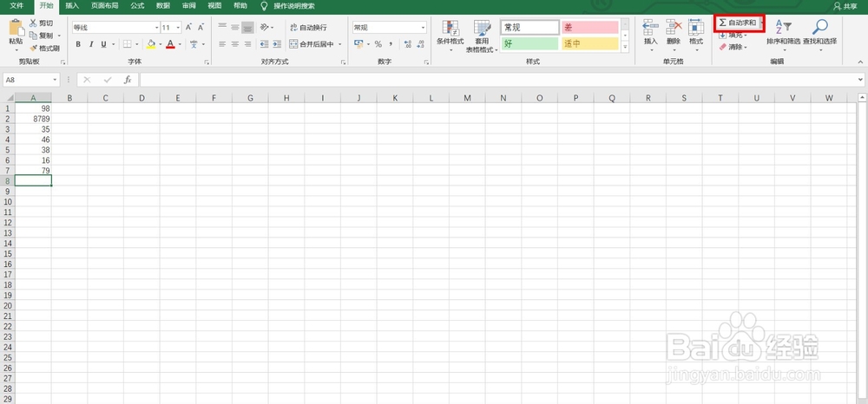The width and height of the screenshot is (868, 404).
Task: Toggle bottom vertical alignment
Action: [247, 27]
